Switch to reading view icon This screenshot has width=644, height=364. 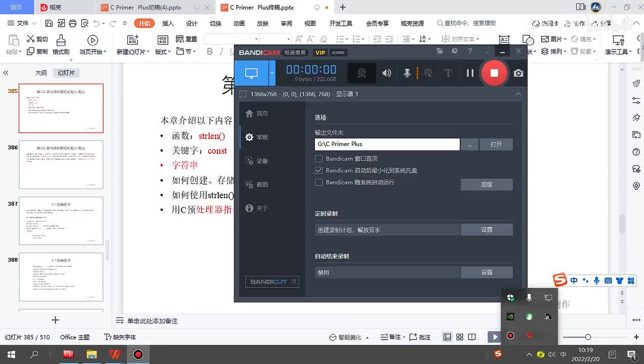(472, 337)
